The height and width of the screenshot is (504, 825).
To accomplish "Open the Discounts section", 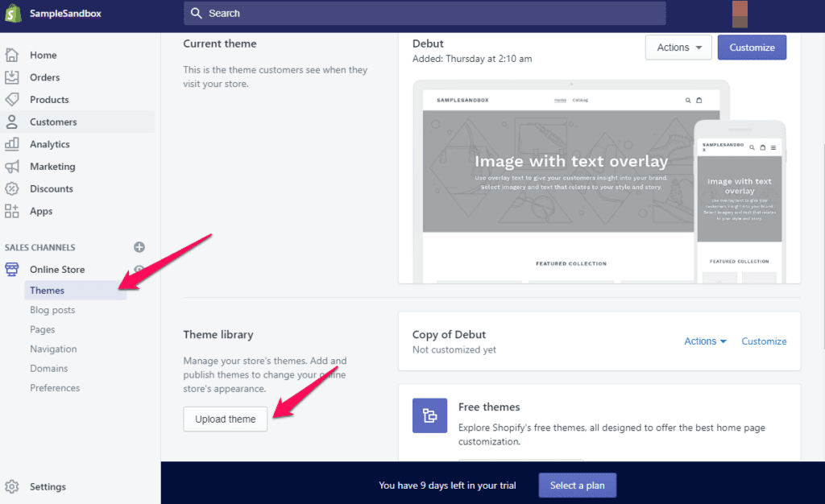I will pyautogui.click(x=50, y=188).
